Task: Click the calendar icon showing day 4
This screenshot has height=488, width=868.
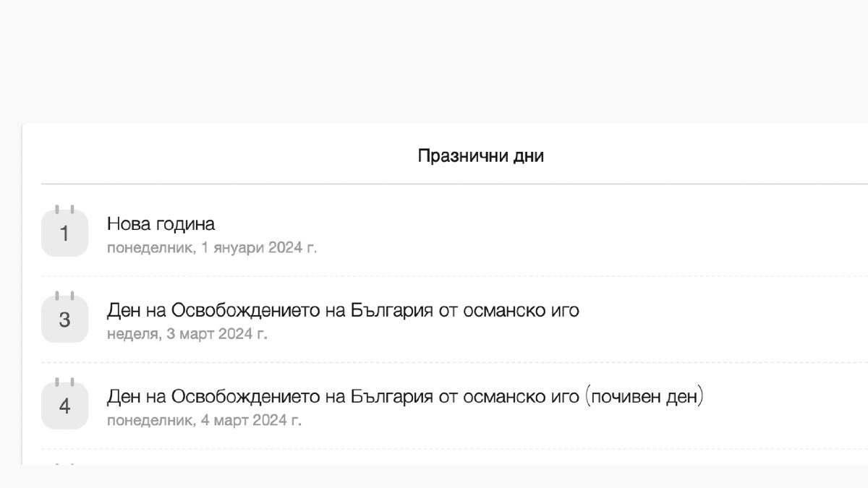Action: click(x=64, y=405)
